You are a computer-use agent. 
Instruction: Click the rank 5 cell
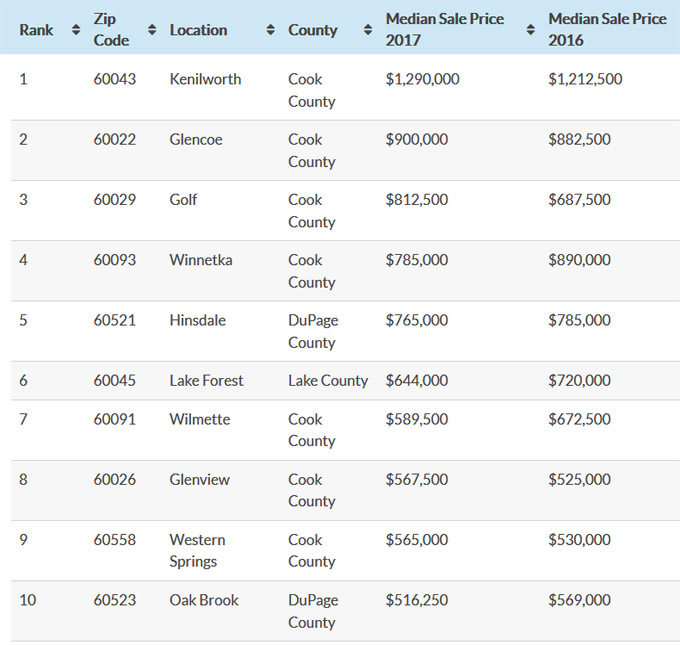(24, 320)
